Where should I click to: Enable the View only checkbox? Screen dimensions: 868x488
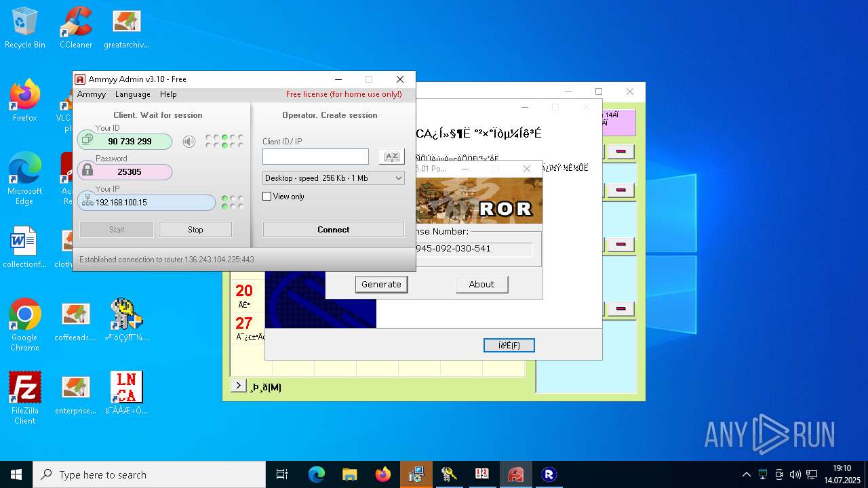[x=267, y=197]
